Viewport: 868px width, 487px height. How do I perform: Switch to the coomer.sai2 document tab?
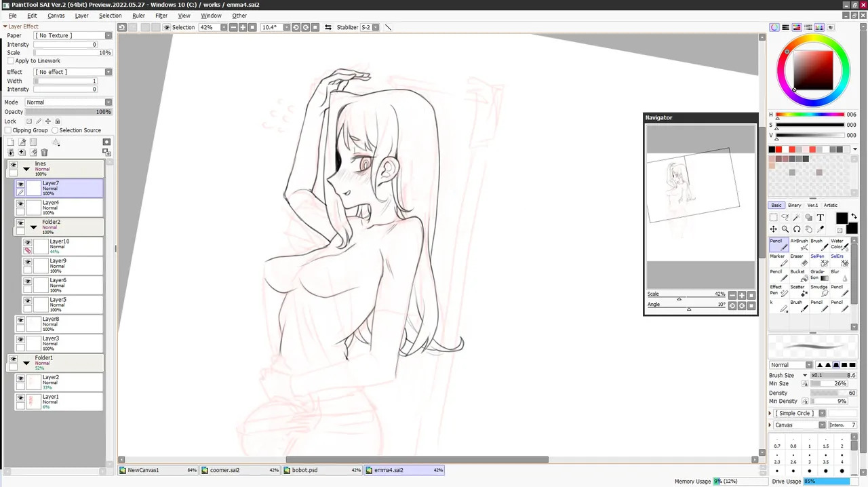coord(240,470)
